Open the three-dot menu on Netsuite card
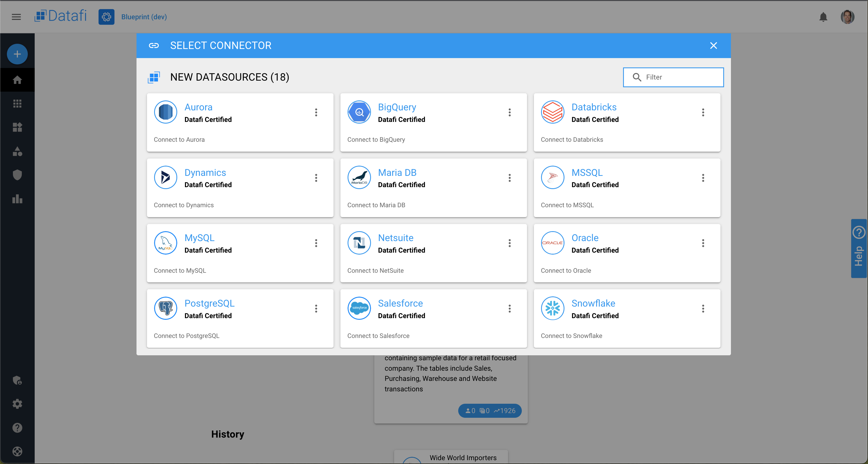 coord(509,243)
